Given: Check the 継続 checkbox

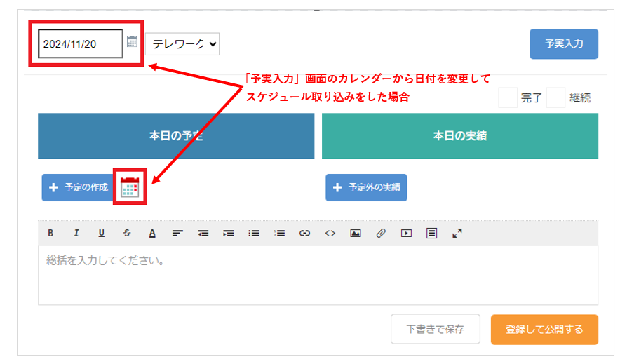Looking at the screenshot, I should (556, 97).
